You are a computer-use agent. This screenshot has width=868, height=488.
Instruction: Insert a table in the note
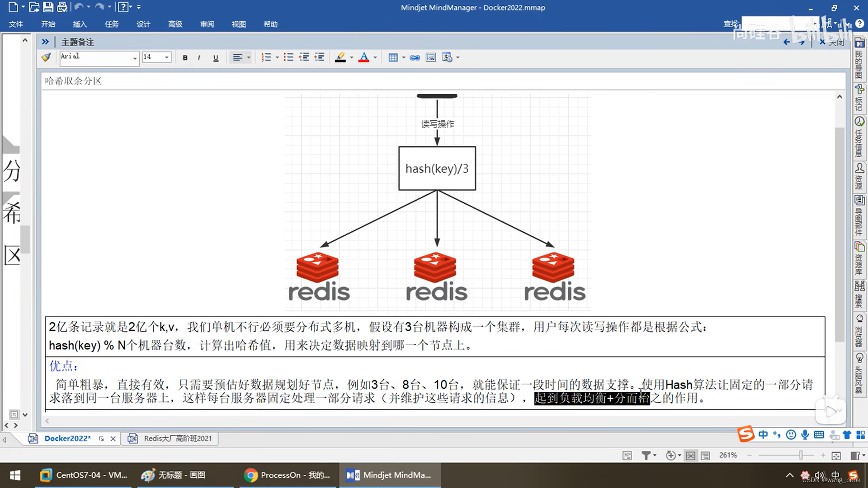393,57
